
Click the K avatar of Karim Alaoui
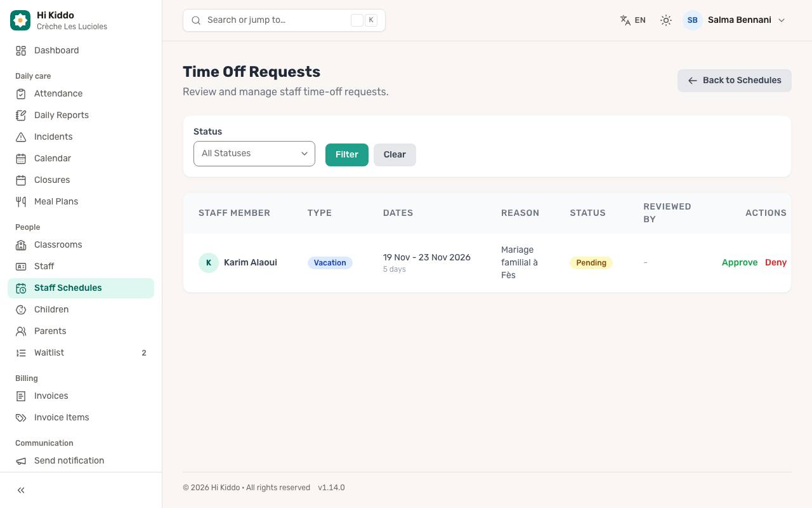[209, 263]
